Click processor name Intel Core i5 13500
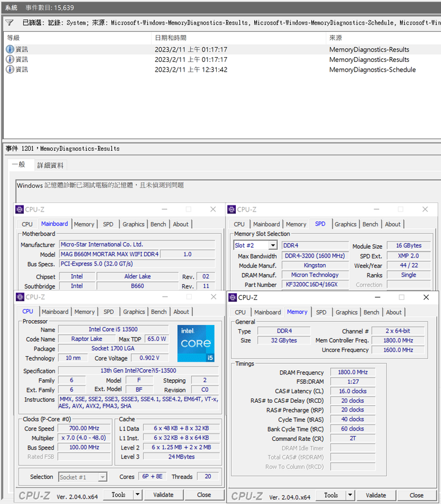Viewport: 441px width, 504px height. pyautogui.click(x=113, y=329)
